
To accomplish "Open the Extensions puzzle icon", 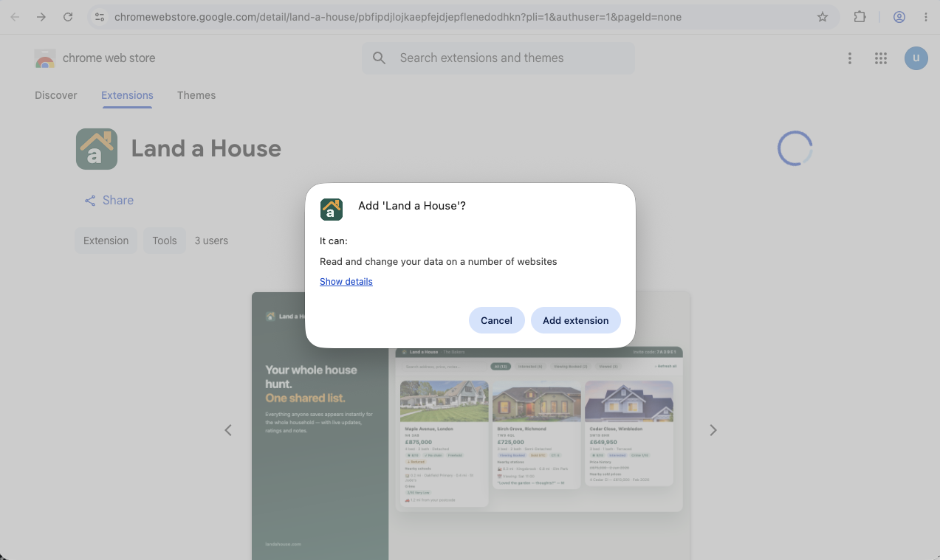I will [x=860, y=17].
